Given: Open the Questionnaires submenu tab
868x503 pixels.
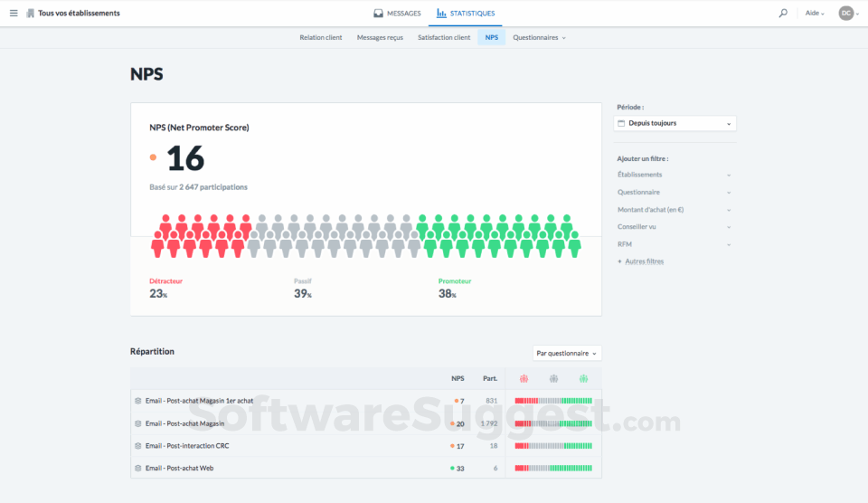Looking at the screenshot, I should pos(539,37).
